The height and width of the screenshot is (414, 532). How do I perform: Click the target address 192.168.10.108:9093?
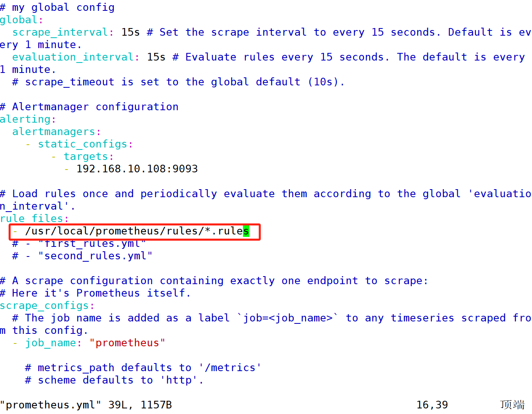point(137,169)
